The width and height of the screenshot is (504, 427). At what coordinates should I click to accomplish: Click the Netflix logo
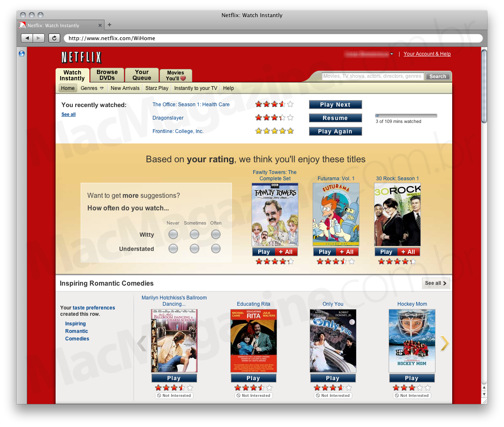pos(81,57)
